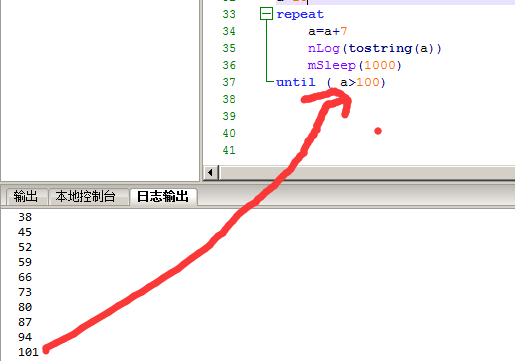This screenshot has width=515, height=361.
Task: Click line number 34 in gutter
Action: coord(229,31)
